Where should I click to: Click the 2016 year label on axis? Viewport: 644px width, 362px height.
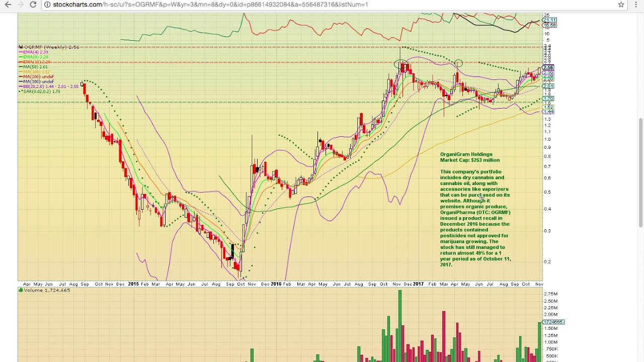pyautogui.click(x=276, y=284)
